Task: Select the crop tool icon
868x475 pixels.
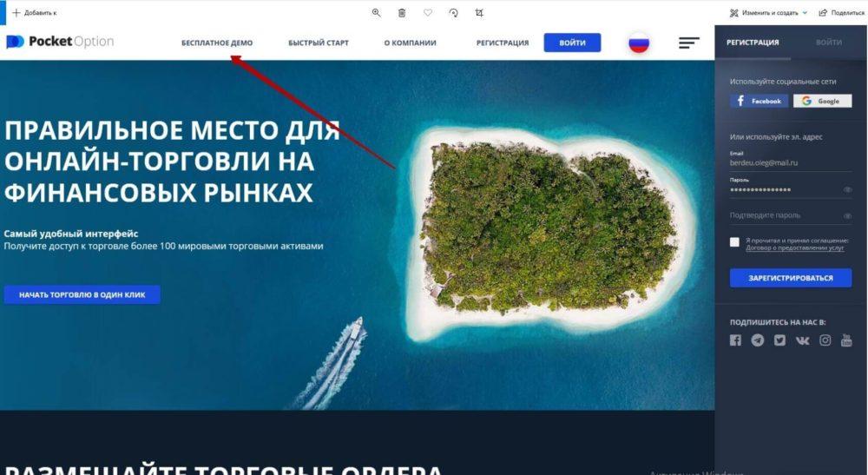Action: point(479,13)
